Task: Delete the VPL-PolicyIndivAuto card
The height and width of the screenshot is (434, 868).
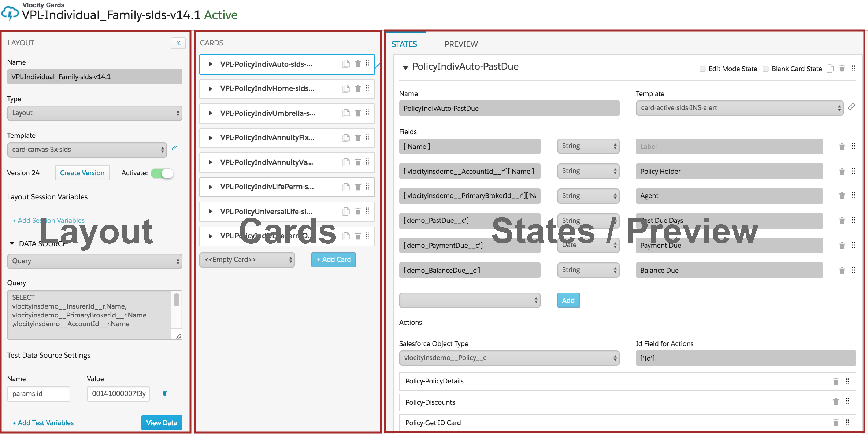Action: 358,64
